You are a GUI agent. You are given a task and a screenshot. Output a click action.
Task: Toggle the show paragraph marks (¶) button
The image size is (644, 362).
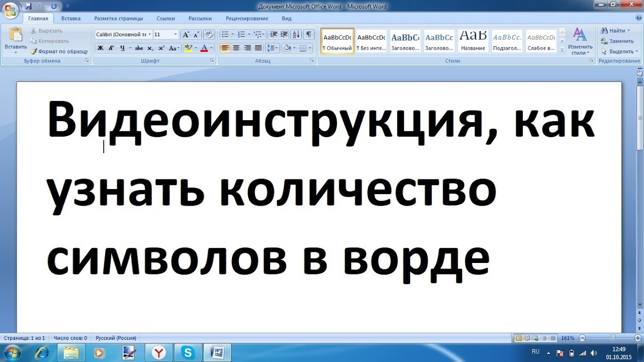(x=308, y=35)
